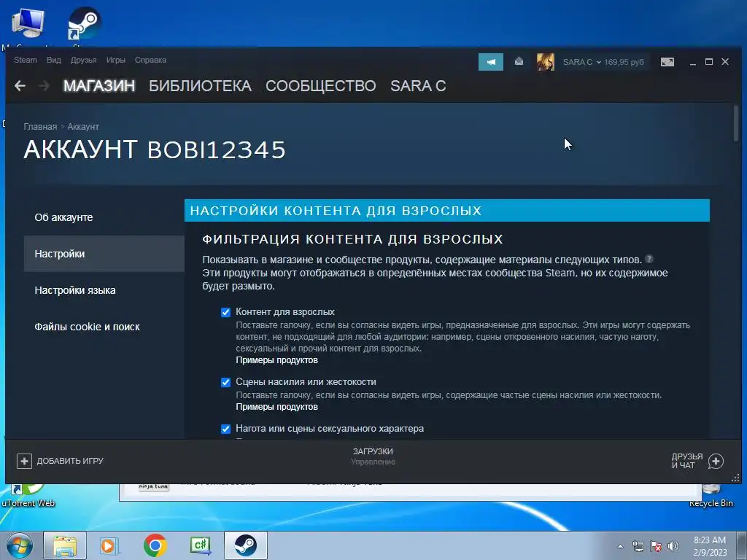Expand the SARA C account dropdown
This screenshot has width=747, height=560.
pyautogui.click(x=581, y=62)
